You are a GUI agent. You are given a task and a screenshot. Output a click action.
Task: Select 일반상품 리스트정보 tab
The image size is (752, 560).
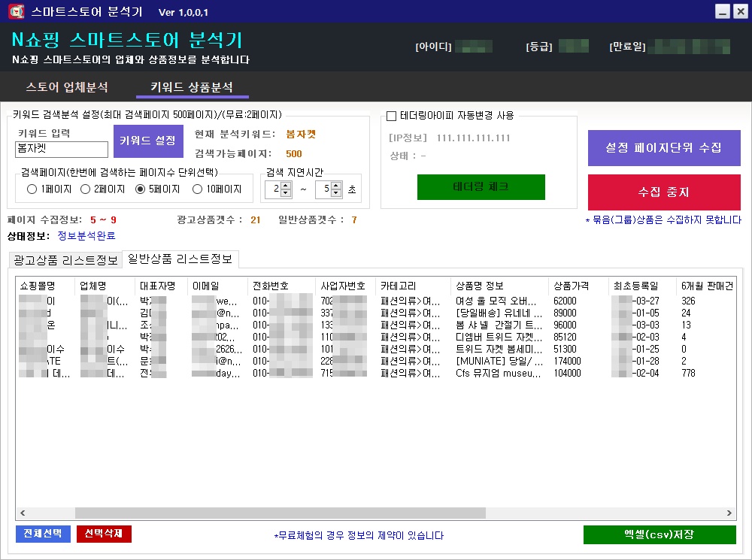(180, 259)
